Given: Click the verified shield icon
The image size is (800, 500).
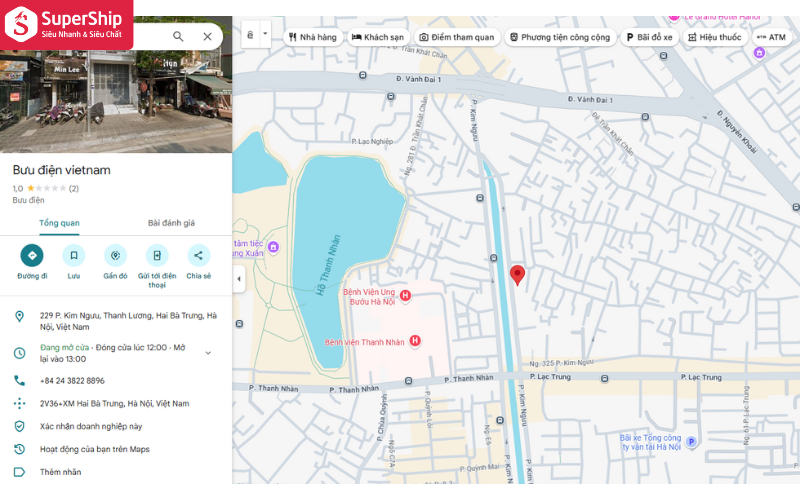Looking at the screenshot, I should (19, 427).
